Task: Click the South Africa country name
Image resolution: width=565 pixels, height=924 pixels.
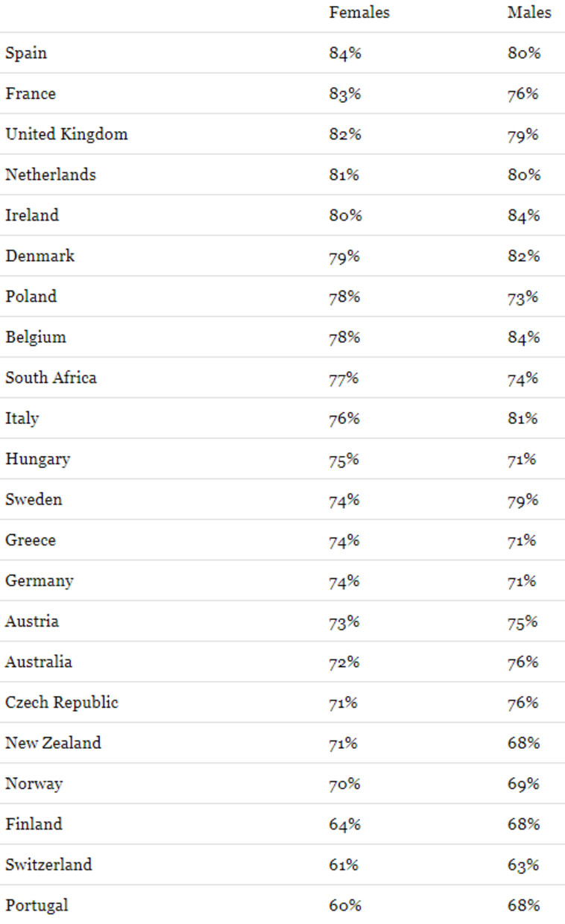Action: (x=51, y=377)
